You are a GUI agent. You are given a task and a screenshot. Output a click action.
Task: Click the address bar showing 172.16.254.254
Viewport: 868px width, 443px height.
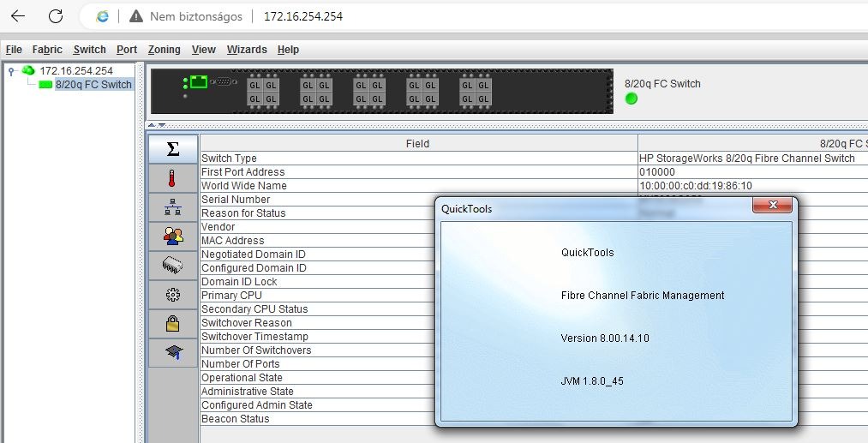[x=303, y=16]
